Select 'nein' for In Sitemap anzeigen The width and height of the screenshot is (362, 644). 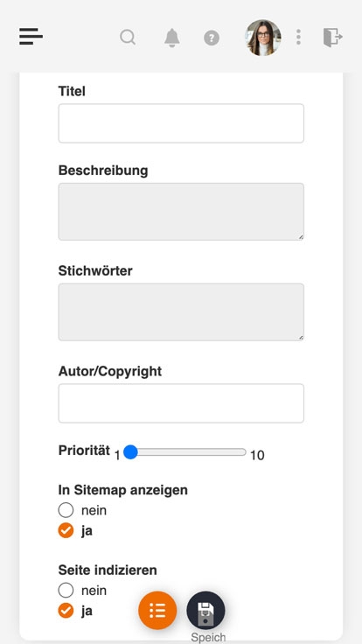[66, 510]
